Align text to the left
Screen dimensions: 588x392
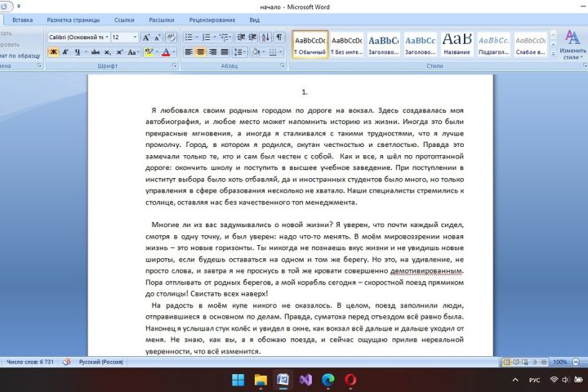pyautogui.click(x=189, y=52)
